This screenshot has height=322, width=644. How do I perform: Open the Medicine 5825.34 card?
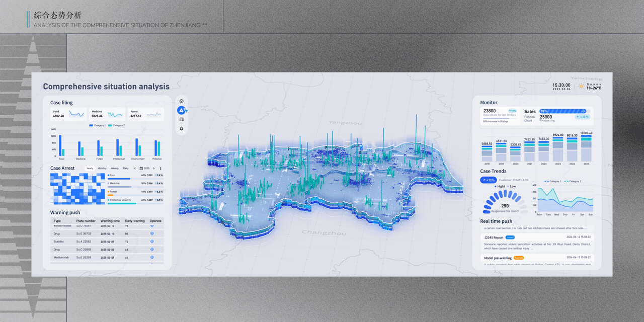108,114
